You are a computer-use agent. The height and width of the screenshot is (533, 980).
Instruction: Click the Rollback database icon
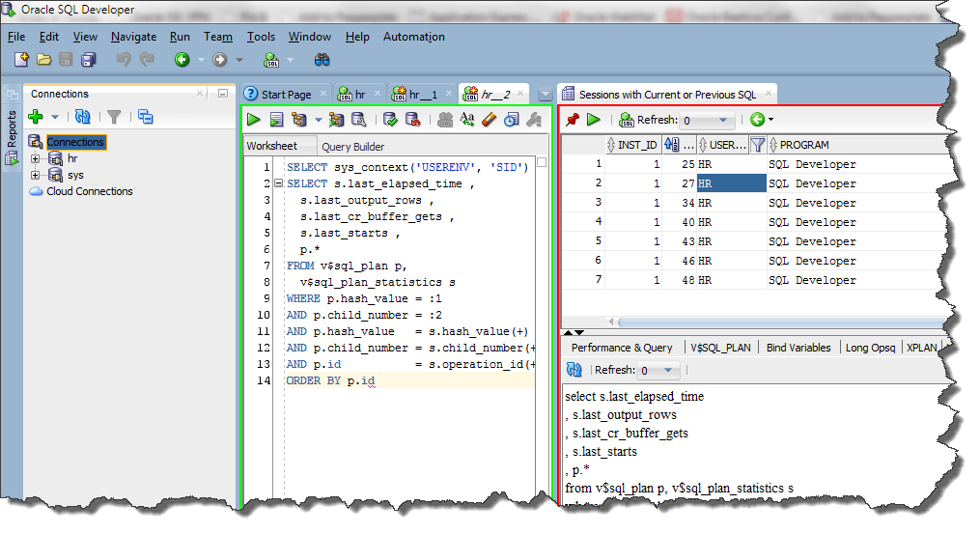pyautogui.click(x=412, y=120)
